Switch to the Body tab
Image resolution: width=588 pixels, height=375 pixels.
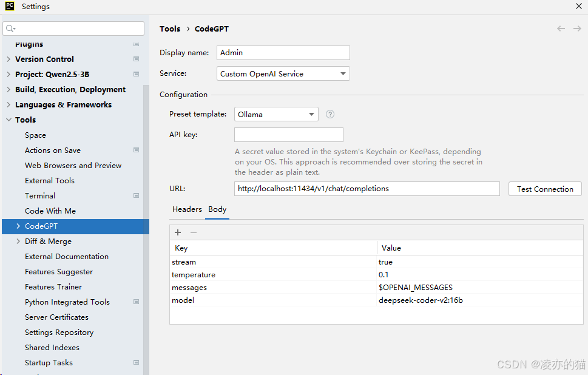[217, 209]
